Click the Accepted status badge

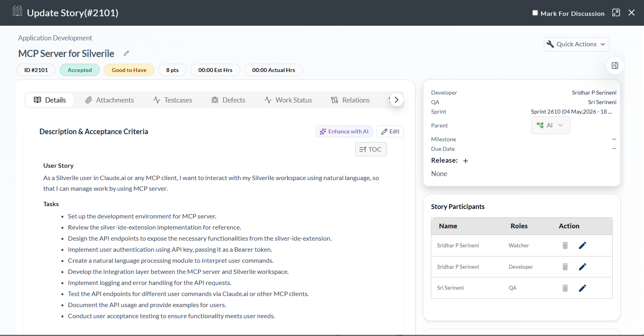(80, 70)
